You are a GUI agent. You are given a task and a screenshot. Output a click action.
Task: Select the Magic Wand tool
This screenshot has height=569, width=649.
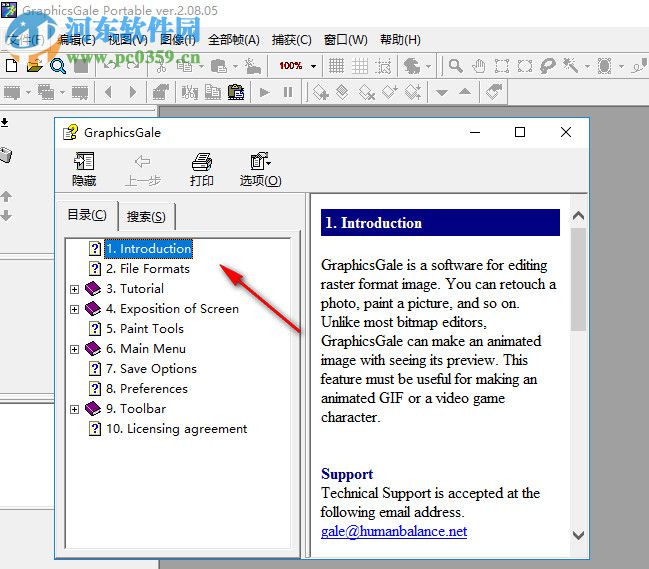tap(570, 65)
